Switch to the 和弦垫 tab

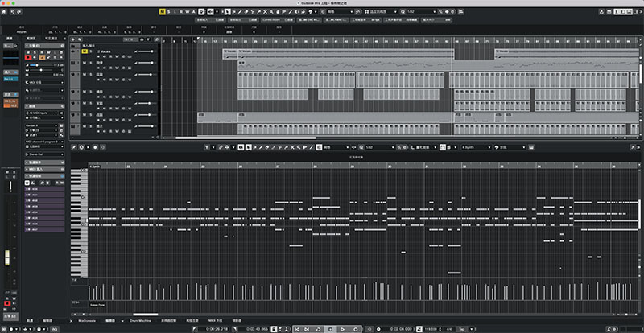pyautogui.click(x=192, y=320)
